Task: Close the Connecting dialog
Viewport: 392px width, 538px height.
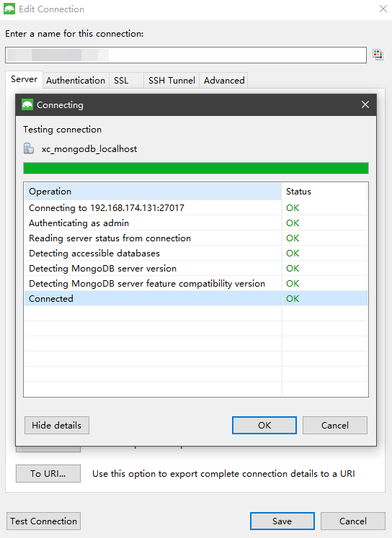Action: pyautogui.click(x=365, y=104)
